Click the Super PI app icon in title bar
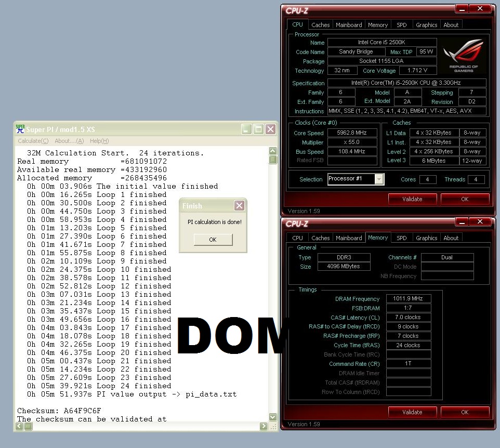 click(x=20, y=129)
